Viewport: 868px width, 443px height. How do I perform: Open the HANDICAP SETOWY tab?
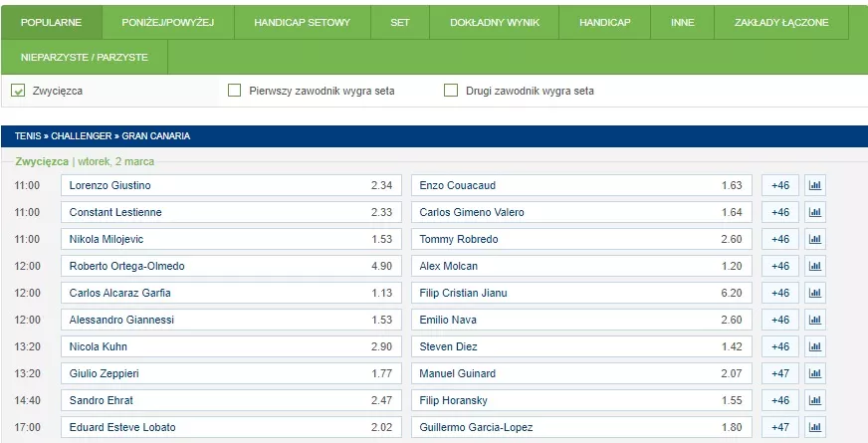[x=303, y=23]
